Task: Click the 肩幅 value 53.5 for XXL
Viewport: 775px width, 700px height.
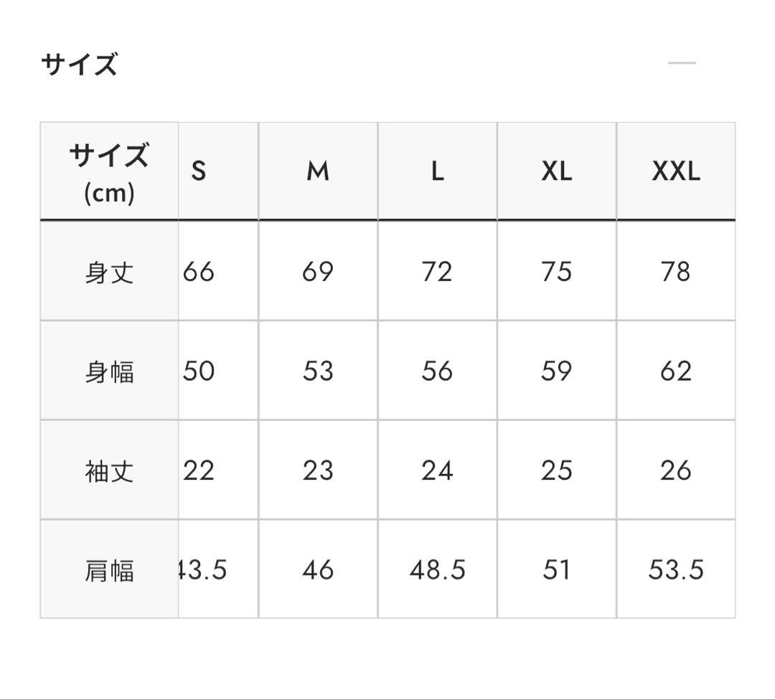Action: tap(676, 569)
